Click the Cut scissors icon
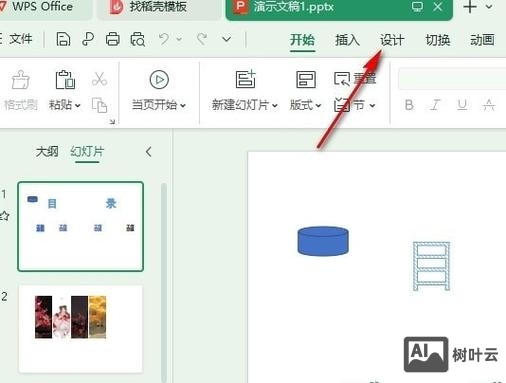506x383 pixels. point(99,79)
